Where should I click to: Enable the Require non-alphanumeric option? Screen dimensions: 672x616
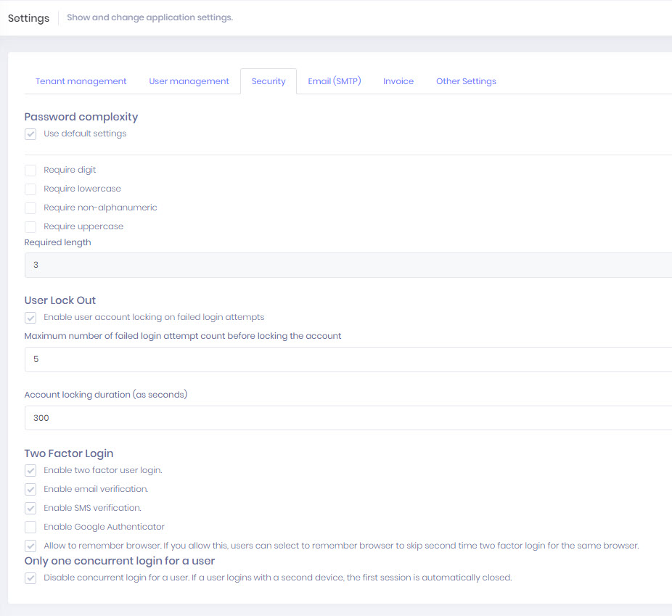(x=30, y=208)
